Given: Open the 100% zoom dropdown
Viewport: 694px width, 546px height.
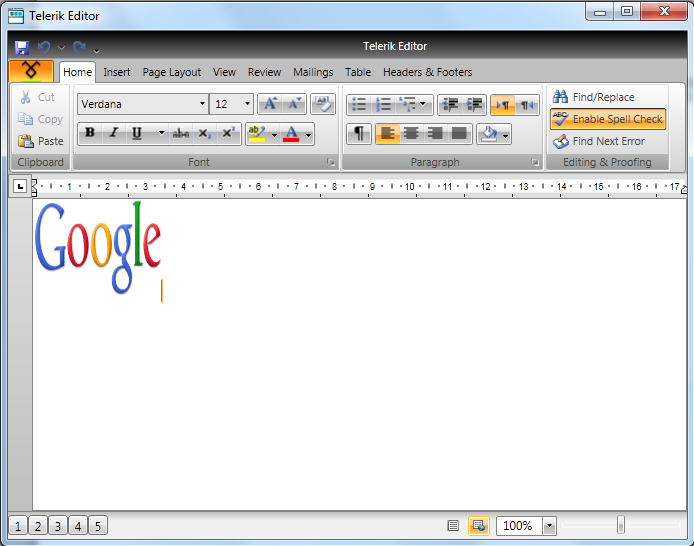Looking at the screenshot, I should coord(549,526).
